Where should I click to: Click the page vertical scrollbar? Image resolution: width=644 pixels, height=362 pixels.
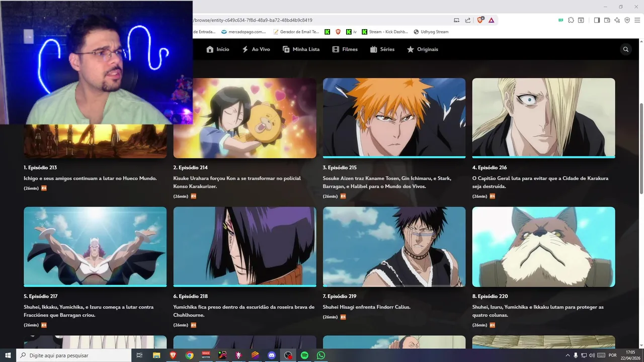tap(641, 148)
